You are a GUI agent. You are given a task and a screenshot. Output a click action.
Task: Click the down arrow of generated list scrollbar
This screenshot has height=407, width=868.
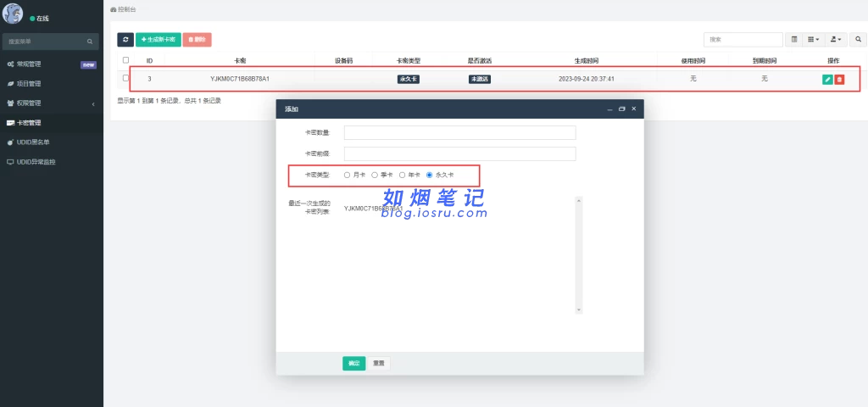[x=579, y=310]
